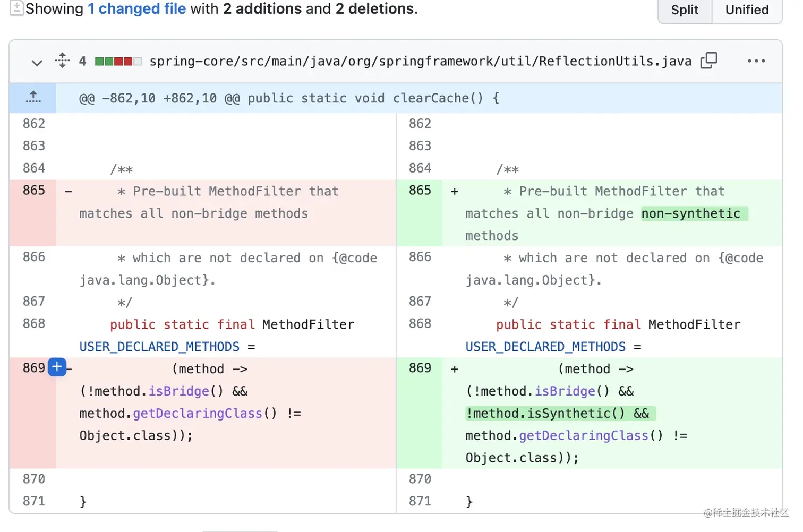Collapse the ReflectionUtils.java file diff

(x=37, y=63)
